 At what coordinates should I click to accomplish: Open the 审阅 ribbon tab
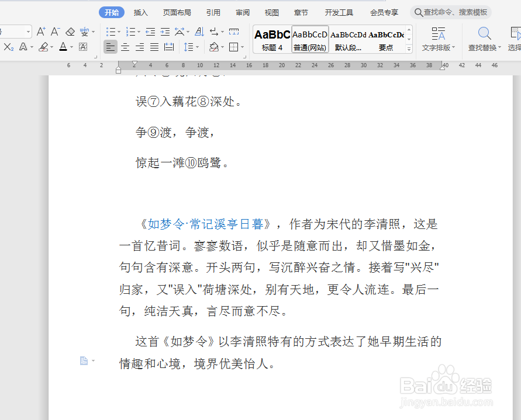pos(242,12)
